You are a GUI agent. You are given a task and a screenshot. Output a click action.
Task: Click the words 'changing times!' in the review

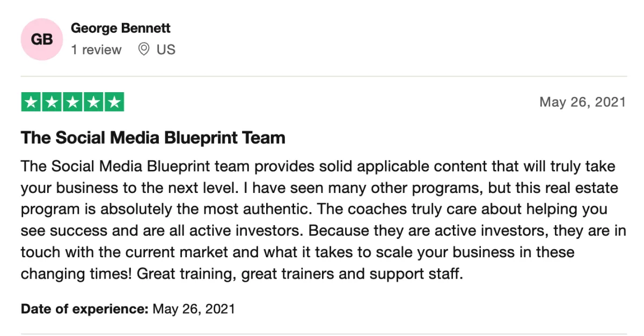pos(77,274)
